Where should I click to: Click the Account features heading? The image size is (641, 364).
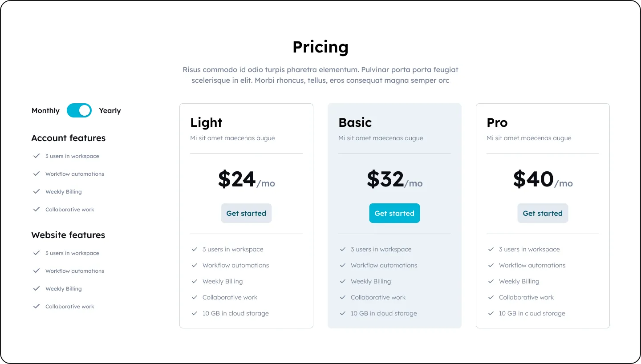click(69, 138)
